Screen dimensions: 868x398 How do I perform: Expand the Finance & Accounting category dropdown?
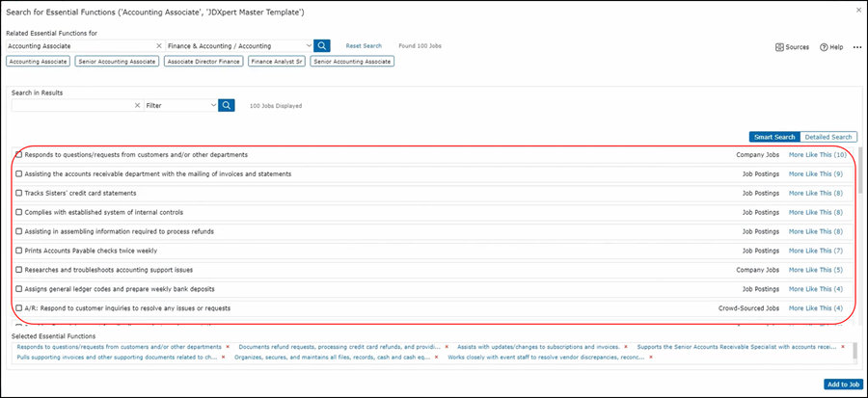[309, 45]
